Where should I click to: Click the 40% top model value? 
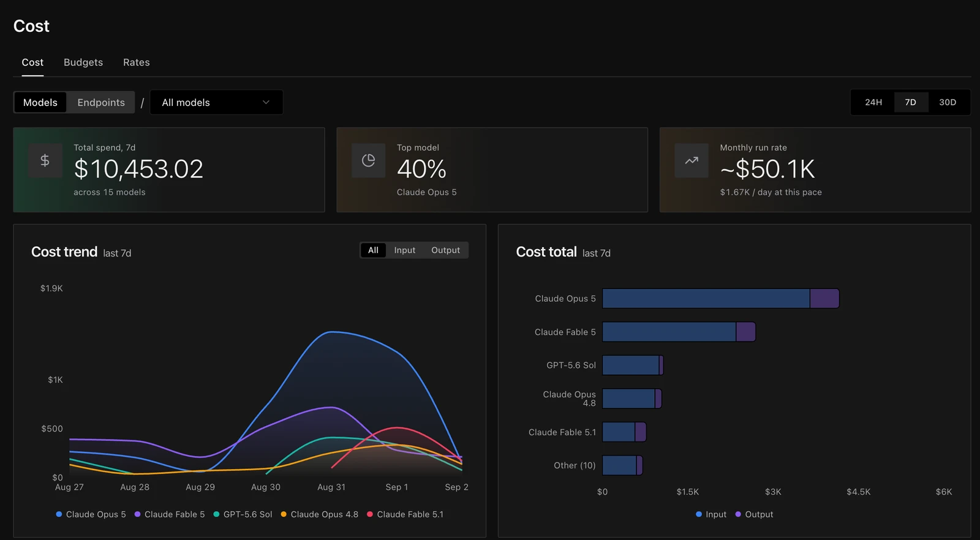coord(421,169)
